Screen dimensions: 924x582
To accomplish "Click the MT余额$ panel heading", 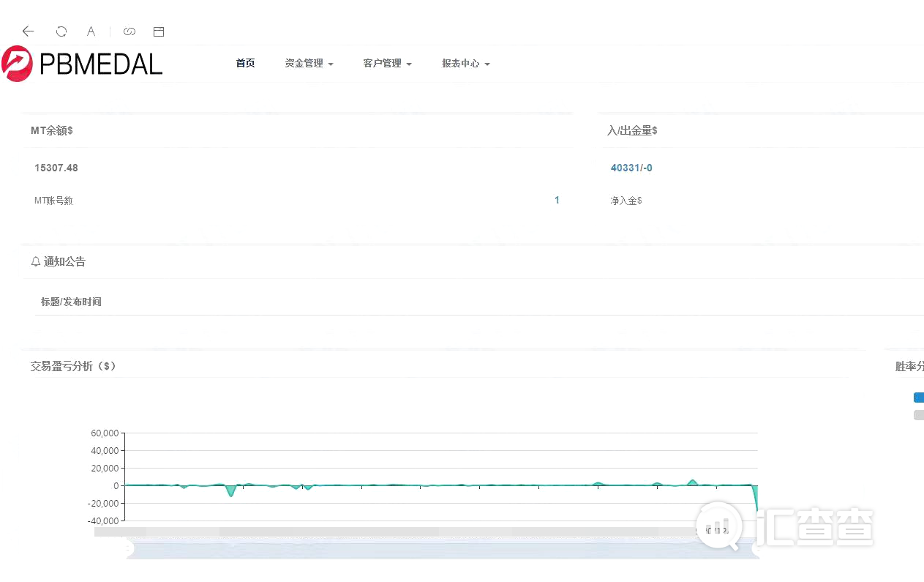I will click(x=51, y=130).
